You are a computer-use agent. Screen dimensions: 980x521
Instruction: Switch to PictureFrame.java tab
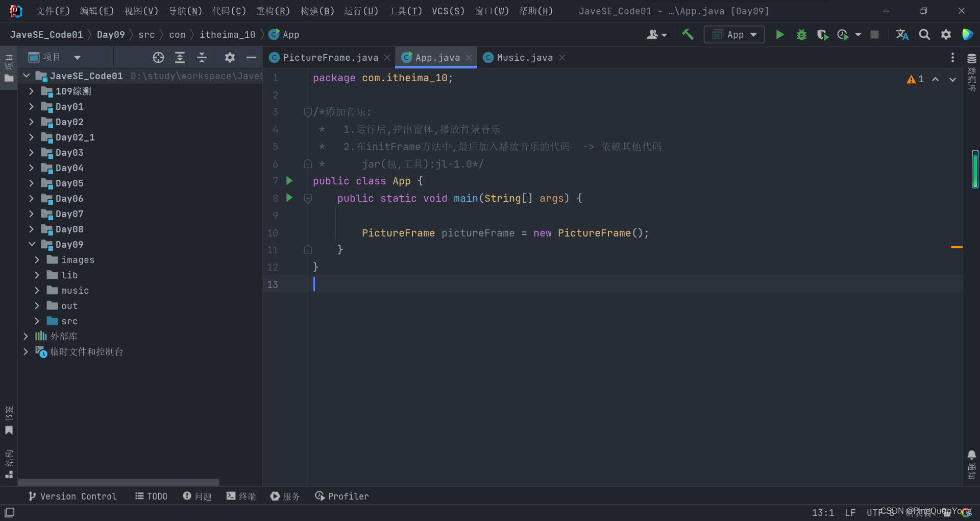[330, 57]
